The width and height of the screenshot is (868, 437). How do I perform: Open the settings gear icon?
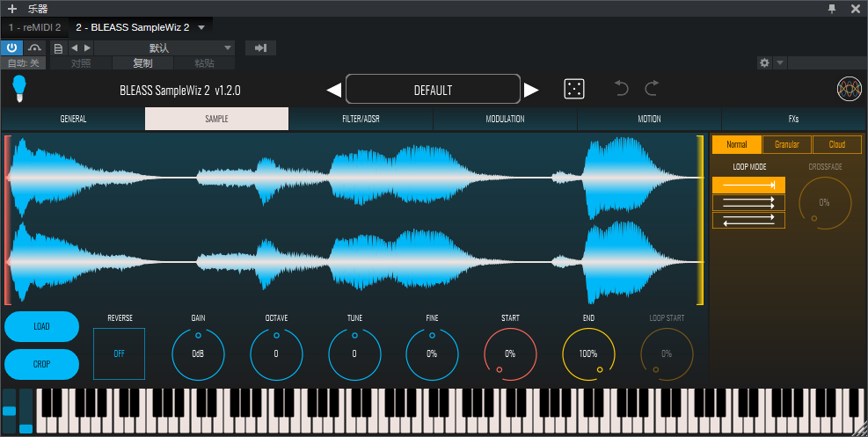click(x=764, y=62)
